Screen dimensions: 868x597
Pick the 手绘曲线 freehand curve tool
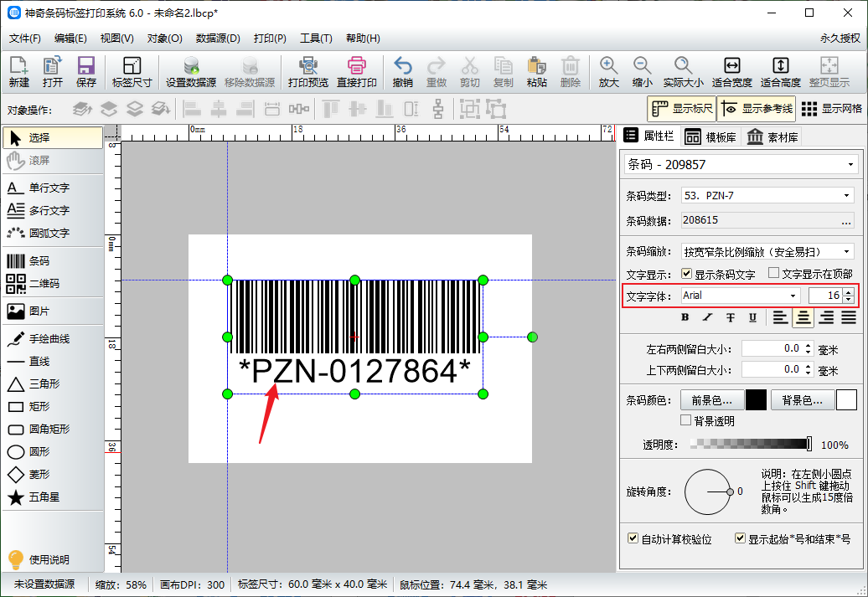(x=53, y=339)
